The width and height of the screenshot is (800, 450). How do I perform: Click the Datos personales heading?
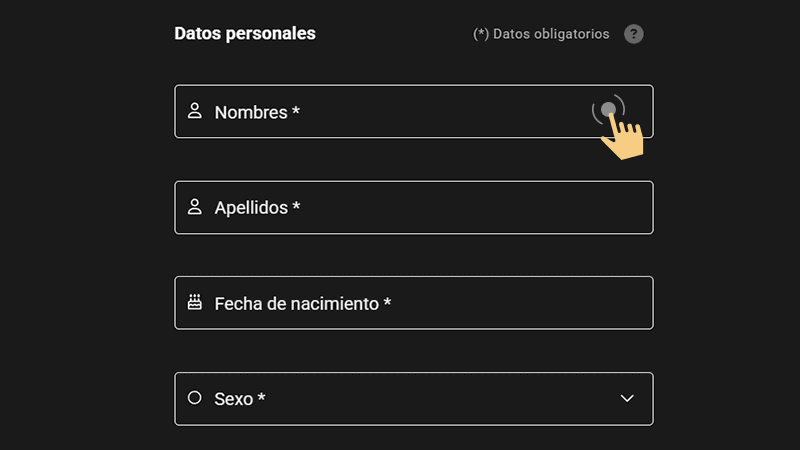[245, 33]
